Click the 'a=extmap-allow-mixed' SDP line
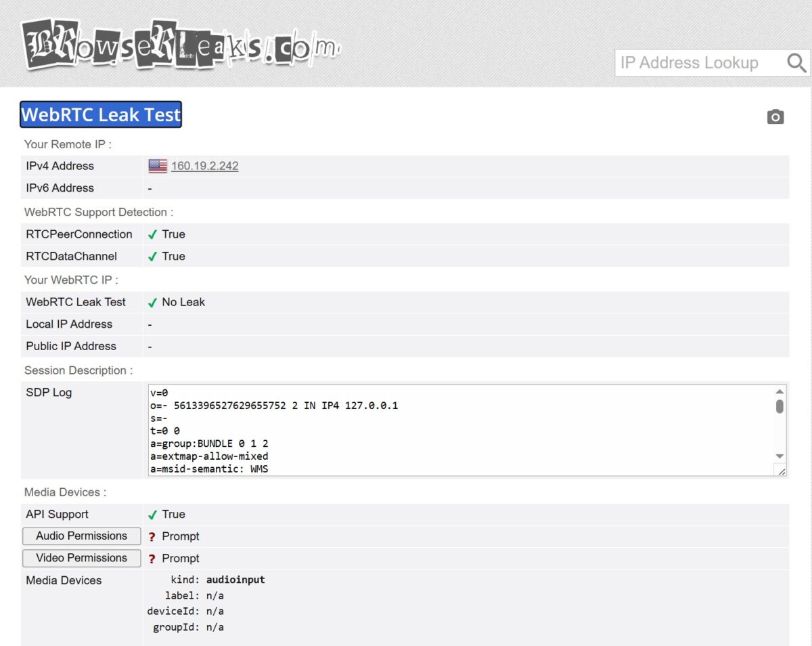This screenshot has width=812, height=646. (210, 456)
